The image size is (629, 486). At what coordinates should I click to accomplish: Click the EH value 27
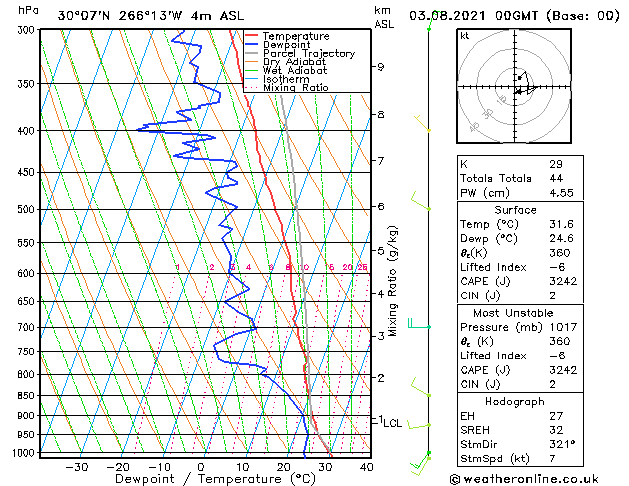click(x=556, y=416)
